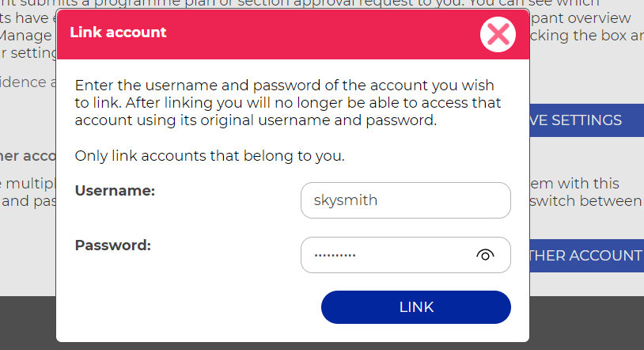Focus the Username input field
644x350 pixels.
click(x=406, y=200)
